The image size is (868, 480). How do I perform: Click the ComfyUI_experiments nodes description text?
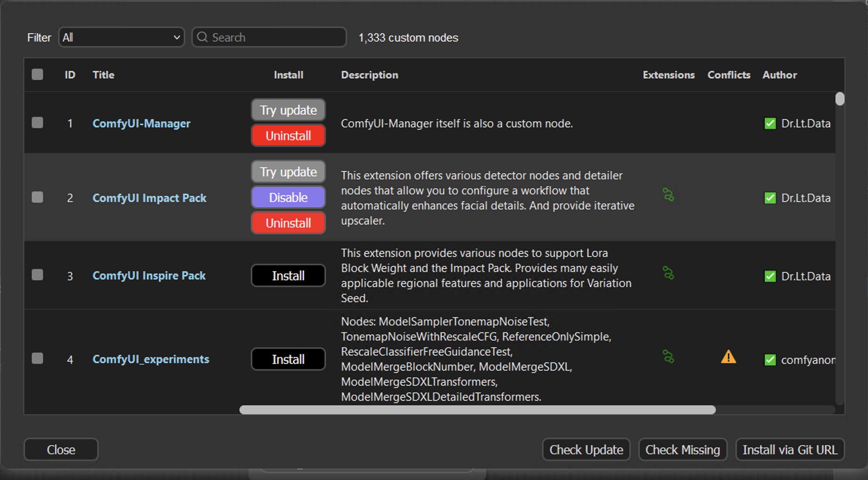(x=476, y=359)
